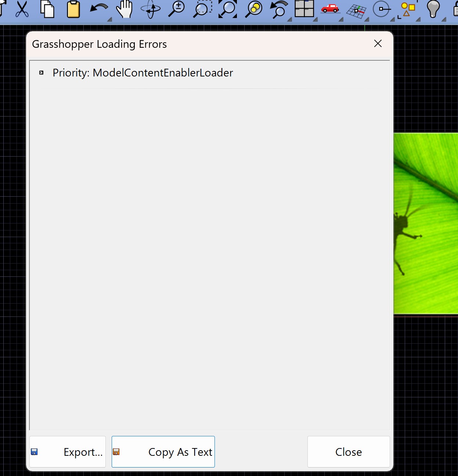
Task: Select the Rotate view tool
Action: tap(150, 10)
